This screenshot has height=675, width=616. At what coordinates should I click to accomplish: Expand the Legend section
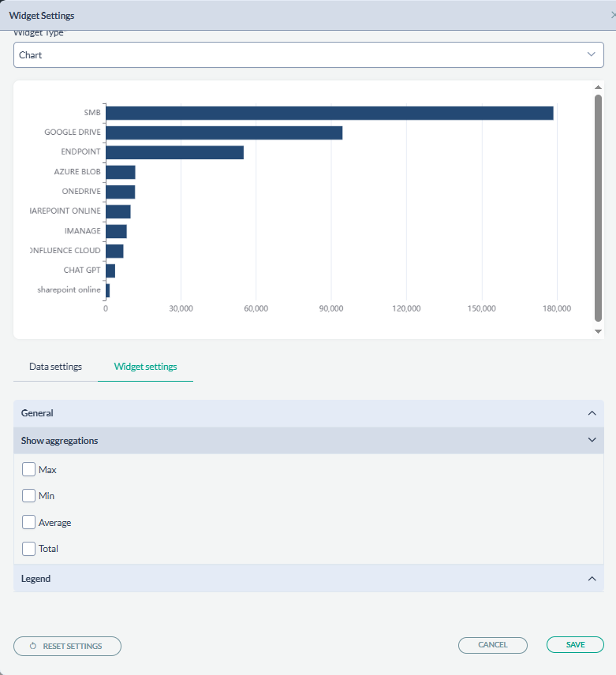coord(592,579)
